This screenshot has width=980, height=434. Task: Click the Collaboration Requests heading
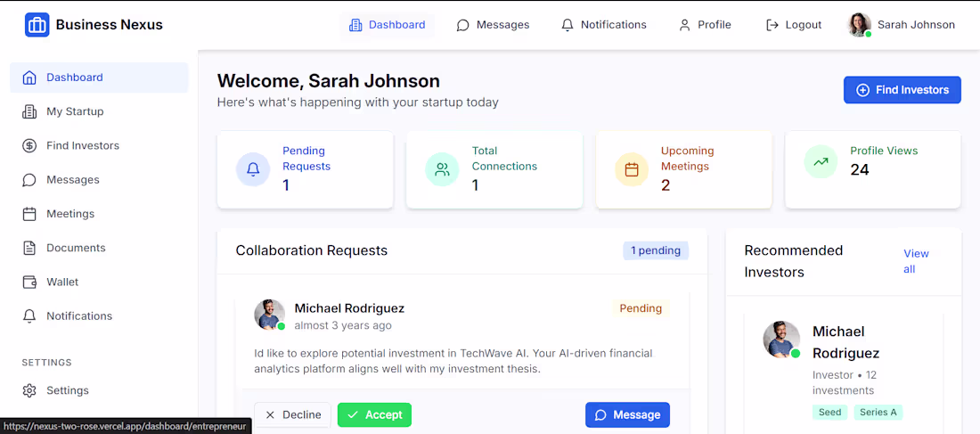[311, 250]
